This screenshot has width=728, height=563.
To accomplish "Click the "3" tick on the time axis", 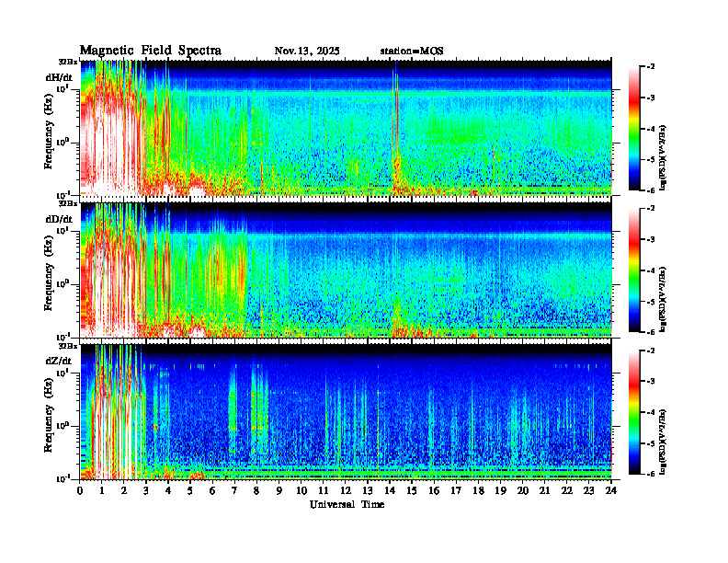I will 146,491.
